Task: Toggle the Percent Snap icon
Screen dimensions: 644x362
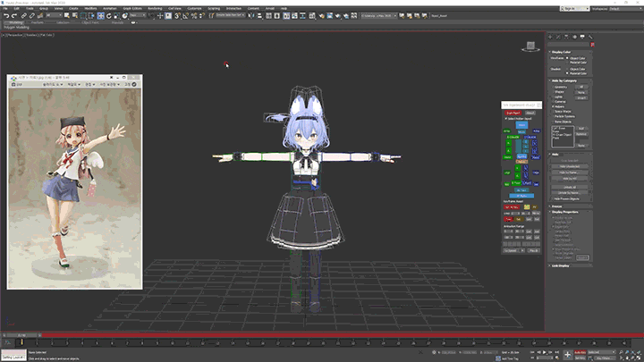Action: pyautogui.click(x=194, y=15)
